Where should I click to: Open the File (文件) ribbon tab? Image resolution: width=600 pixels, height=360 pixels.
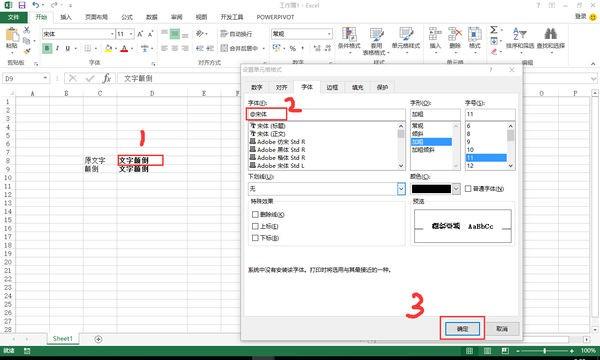14,17
